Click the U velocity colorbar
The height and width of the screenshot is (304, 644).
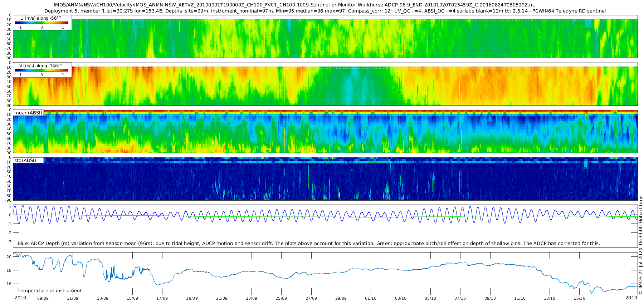(42, 23)
